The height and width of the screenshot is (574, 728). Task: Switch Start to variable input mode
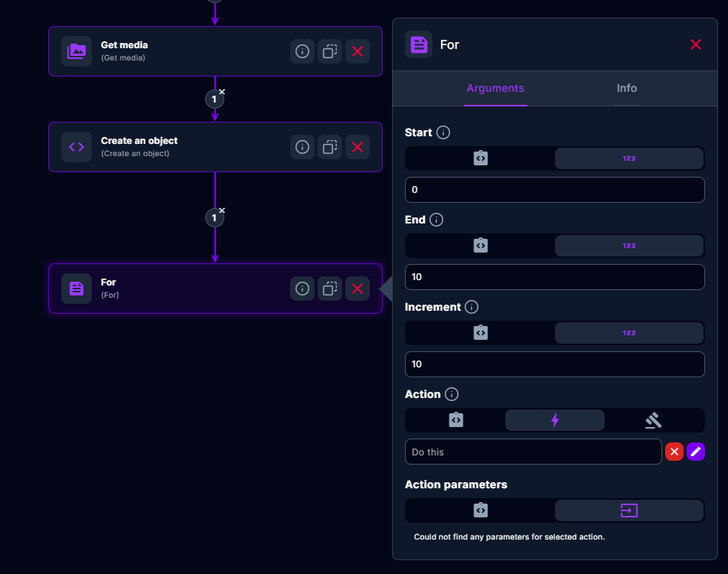tap(480, 158)
